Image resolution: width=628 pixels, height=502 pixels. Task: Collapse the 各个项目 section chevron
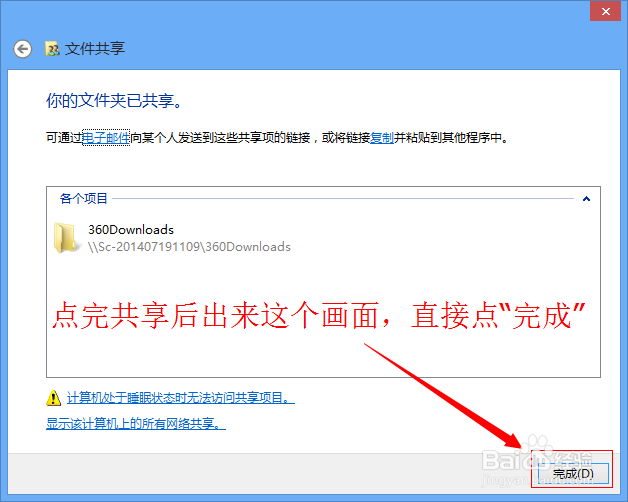pyautogui.click(x=586, y=199)
